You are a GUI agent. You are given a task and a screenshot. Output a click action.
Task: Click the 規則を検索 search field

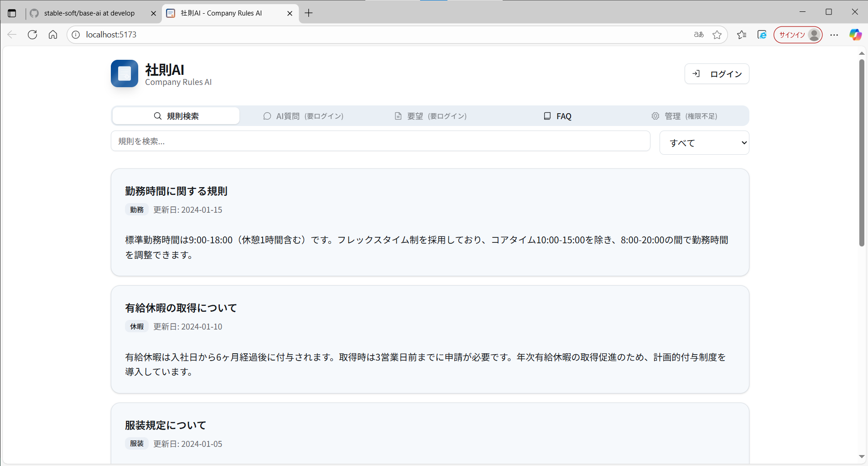[380, 141]
